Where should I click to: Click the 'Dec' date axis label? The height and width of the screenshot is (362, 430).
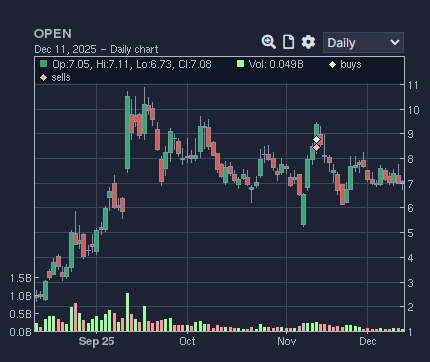(368, 341)
